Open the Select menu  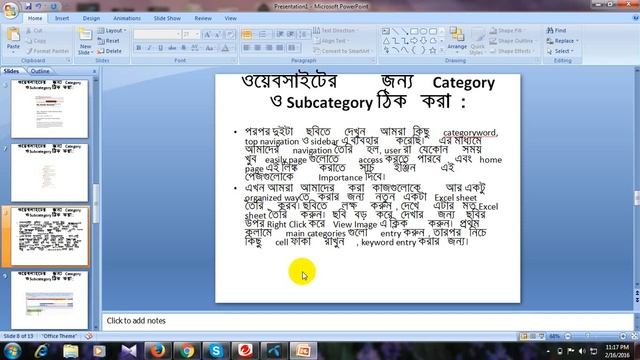[560, 51]
